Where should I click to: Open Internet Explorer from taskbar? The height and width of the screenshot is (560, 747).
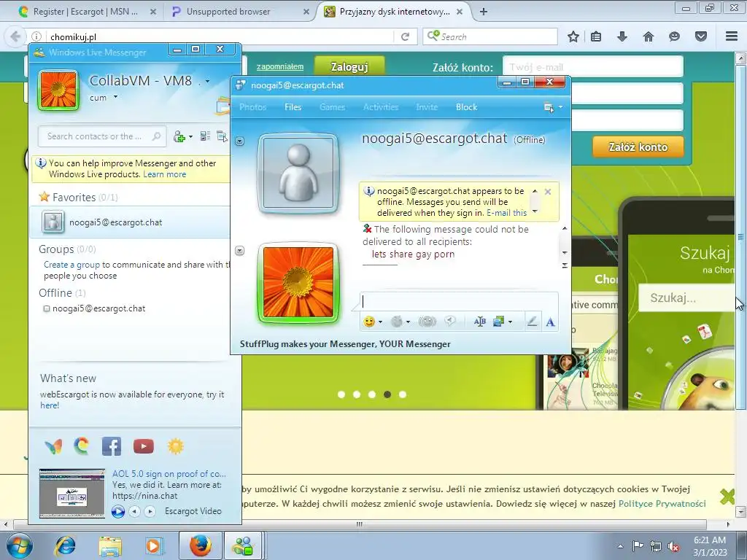tap(65, 545)
